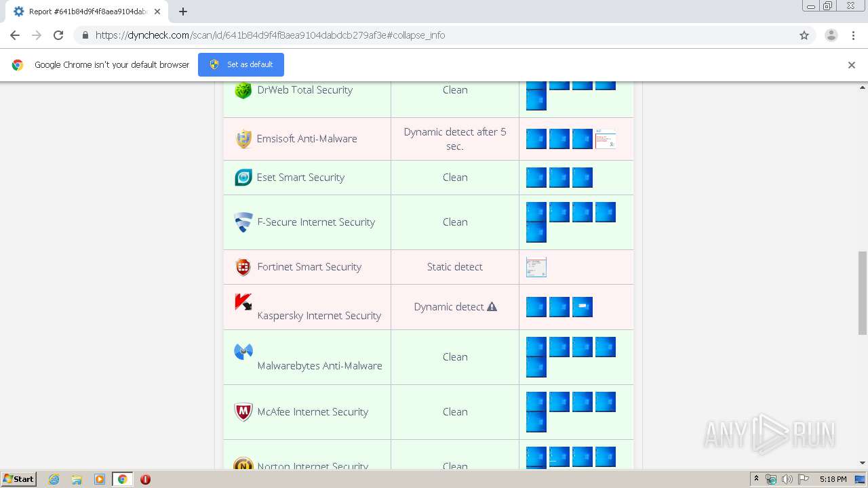The height and width of the screenshot is (488, 868).
Task: Click the Norton Internet Security logo icon
Action: (x=243, y=465)
